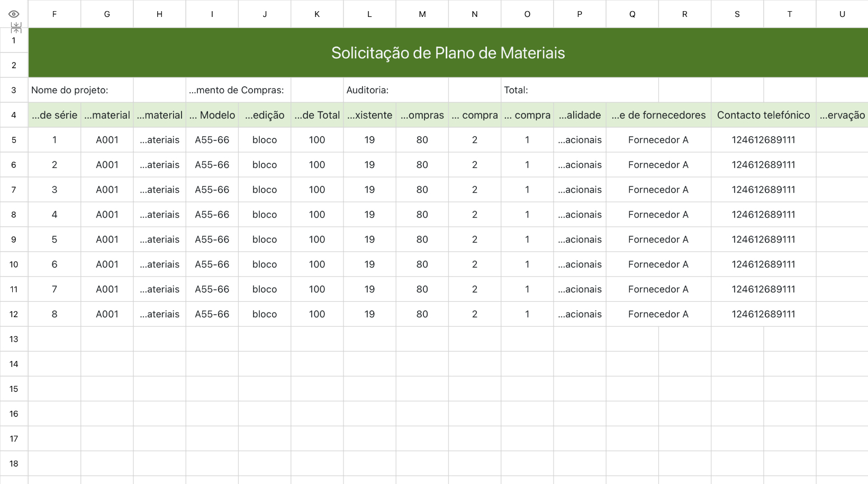The height and width of the screenshot is (484, 868).
Task: Select the 'A001' cell in row 5
Action: [x=107, y=140]
